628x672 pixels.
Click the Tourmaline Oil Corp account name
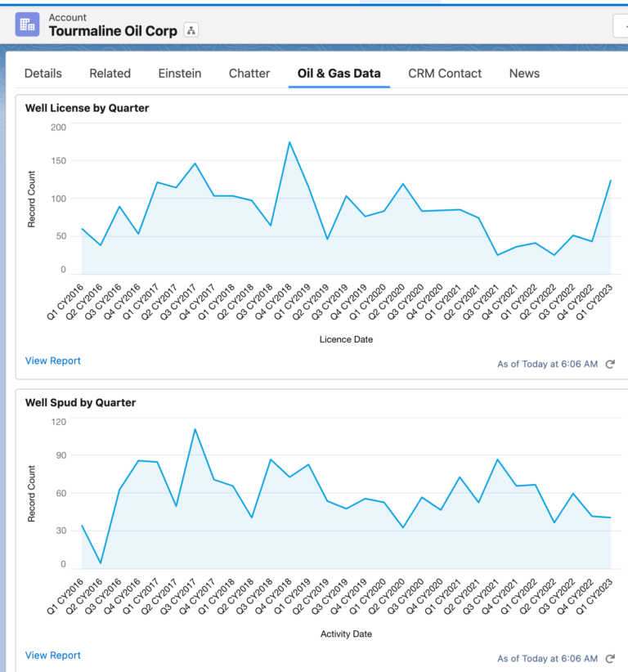pyautogui.click(x=113, y=31)
